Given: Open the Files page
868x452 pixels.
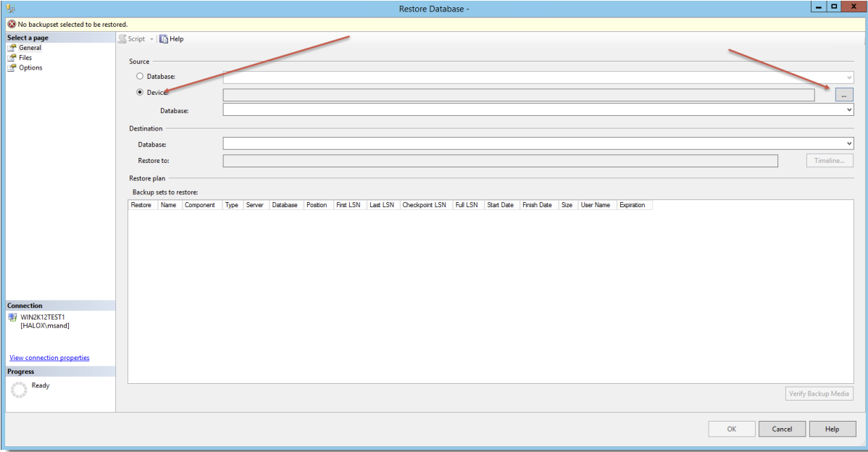Looking at the screenshot, I should coord(25,57).
